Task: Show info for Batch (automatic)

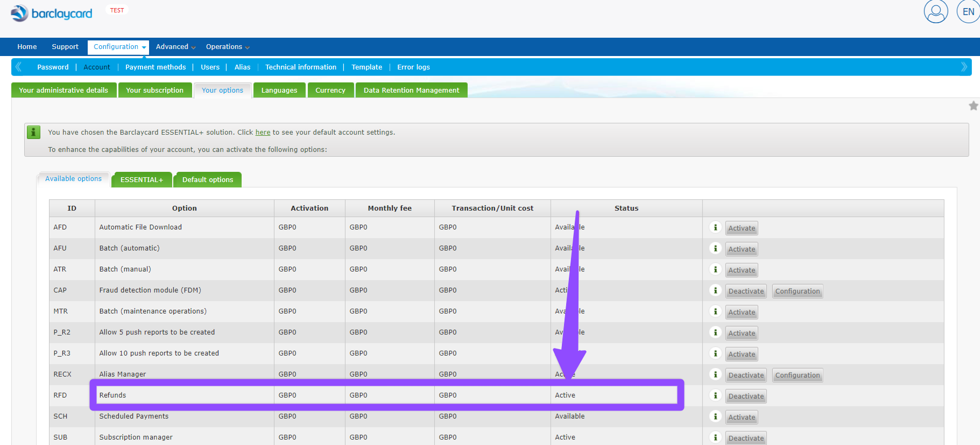Action: coord(715,248)
